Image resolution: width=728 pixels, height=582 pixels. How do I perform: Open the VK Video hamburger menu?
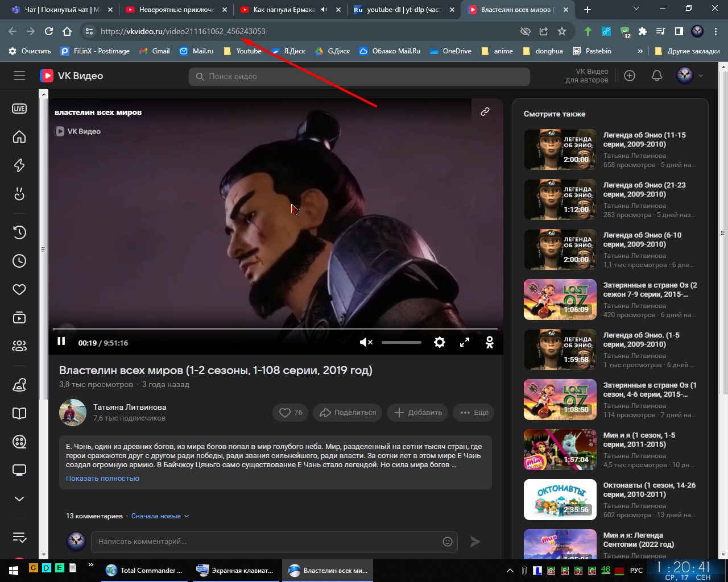[19, 76]
